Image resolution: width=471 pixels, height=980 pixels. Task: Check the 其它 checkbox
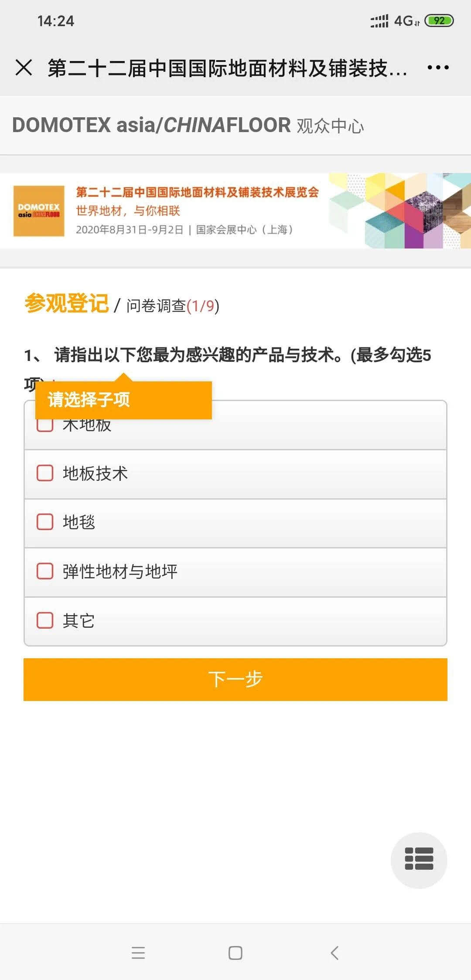pos(45,620)
